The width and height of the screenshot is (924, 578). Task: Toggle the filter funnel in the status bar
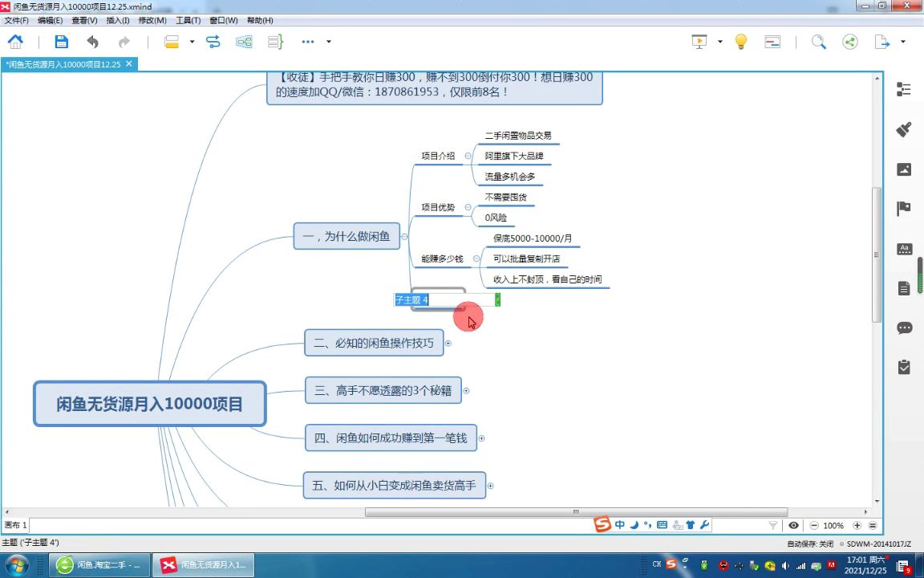point(773,525)
